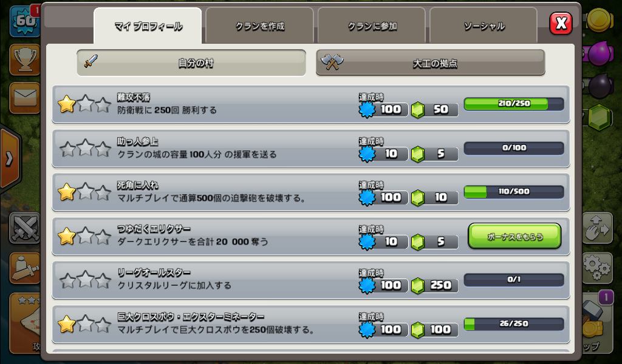Open the クランを作成 tab
622x364 pixels.
click(259, 26)
